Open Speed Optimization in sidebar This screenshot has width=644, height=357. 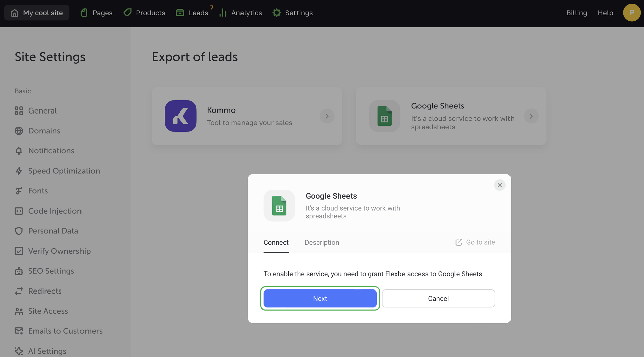pos(64,171)
